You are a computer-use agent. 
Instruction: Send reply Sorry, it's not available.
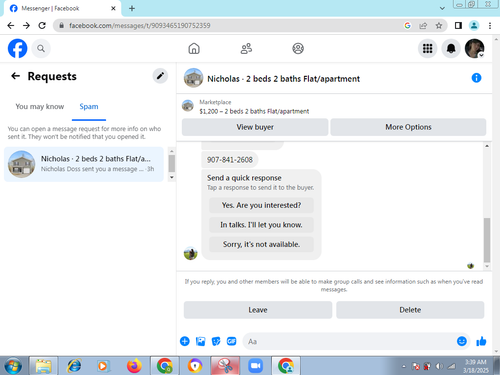click(261, 244)
